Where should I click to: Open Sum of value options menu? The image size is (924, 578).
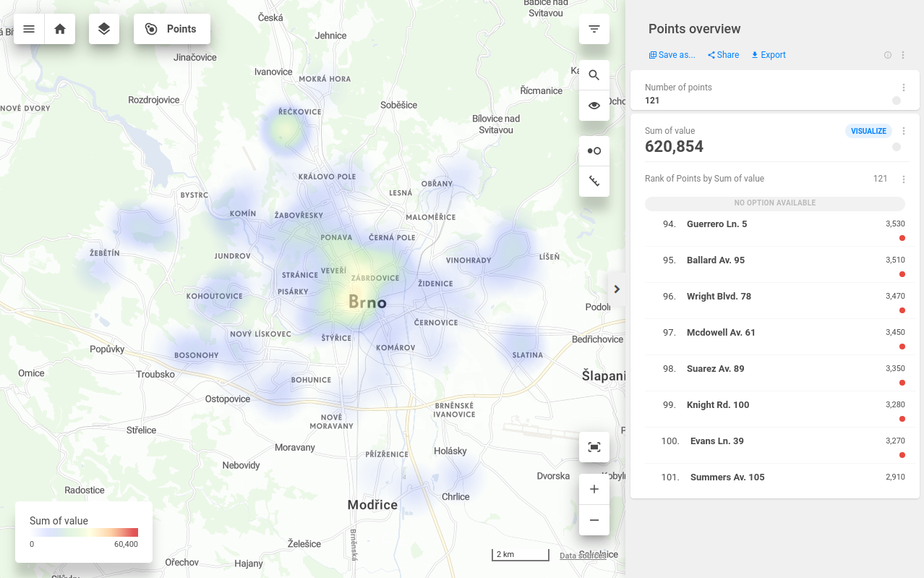pos(903,131)
